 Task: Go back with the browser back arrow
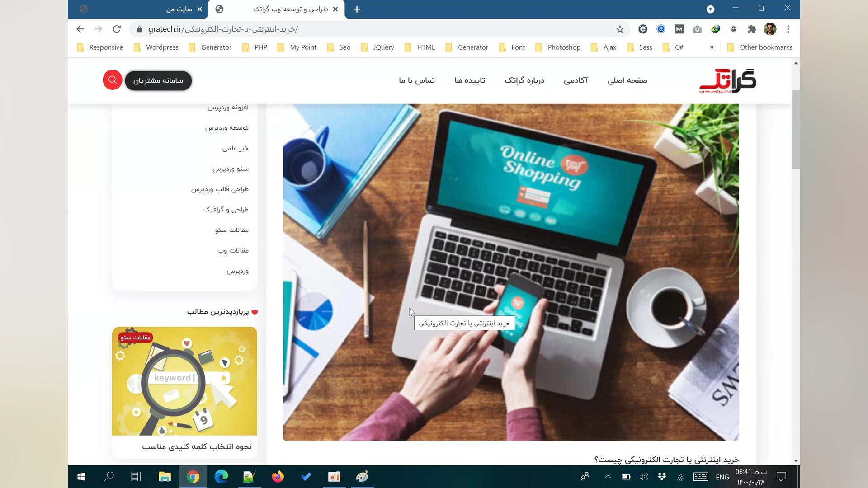tap(80, 29)
